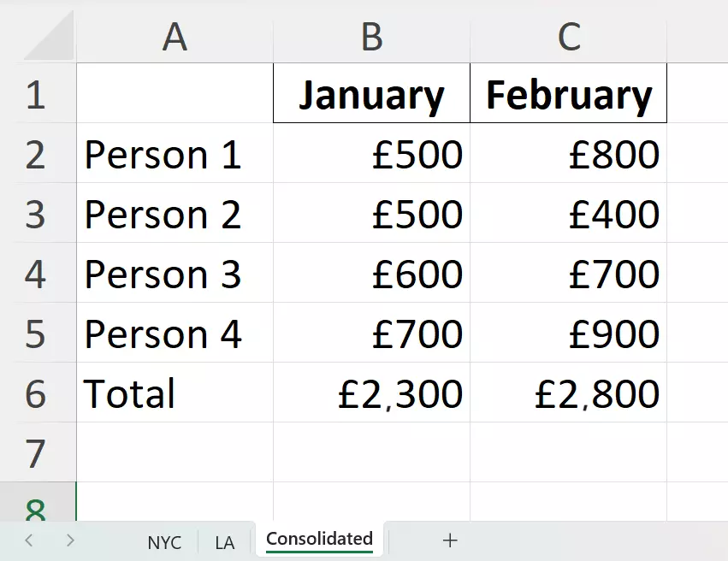Click the £2,300 total cell
The width and height of the screenshot is (728, 561).
[370, 394]
